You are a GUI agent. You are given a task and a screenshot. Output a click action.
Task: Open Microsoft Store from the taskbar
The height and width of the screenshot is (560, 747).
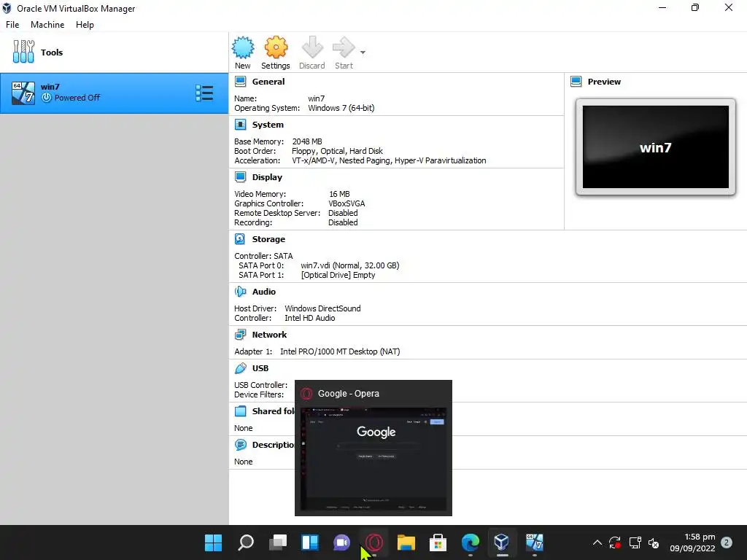point(438,542)
